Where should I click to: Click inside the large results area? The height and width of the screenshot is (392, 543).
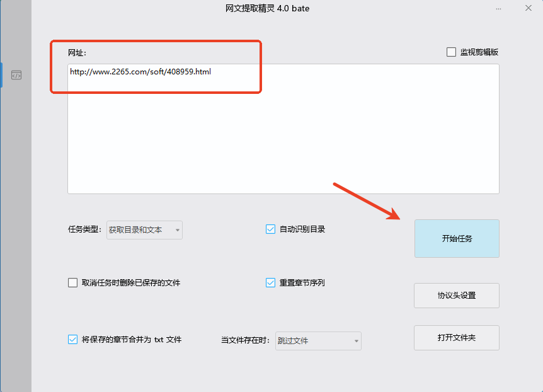coord(283,139)
